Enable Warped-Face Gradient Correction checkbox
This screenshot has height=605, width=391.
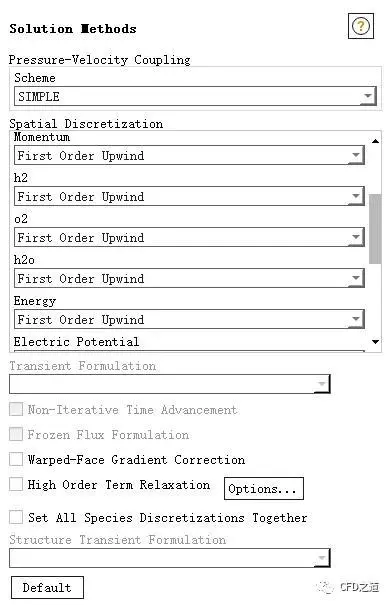(16, 459)
